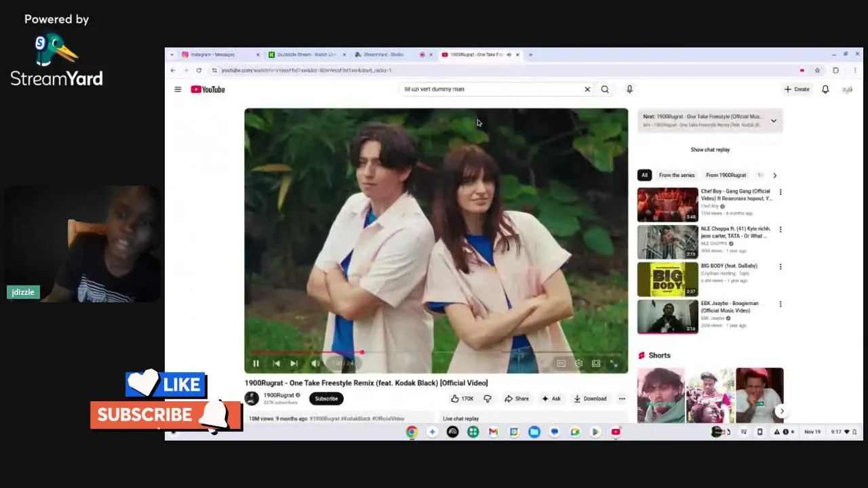Screen dimensions: 868x488
Task: Open the tab search dropdown arrow
Action: [172, 55]
